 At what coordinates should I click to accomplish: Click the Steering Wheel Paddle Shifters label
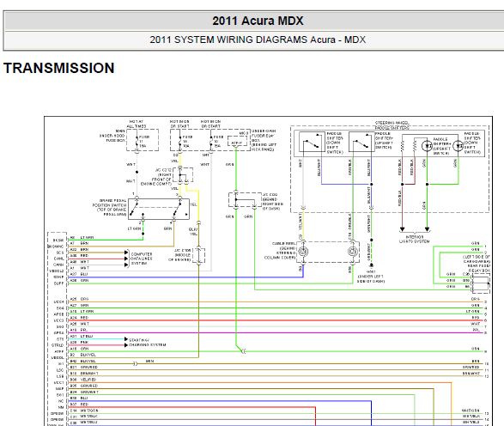(x=392, y=125)
